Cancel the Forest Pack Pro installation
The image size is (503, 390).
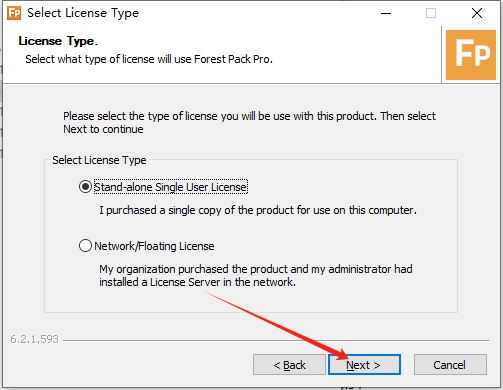pos(450,365)
